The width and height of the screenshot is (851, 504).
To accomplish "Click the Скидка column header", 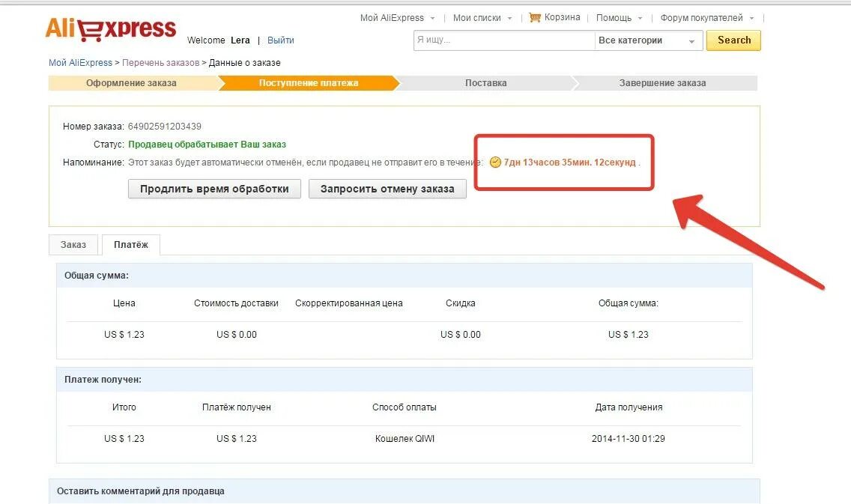I will point(460,303).
